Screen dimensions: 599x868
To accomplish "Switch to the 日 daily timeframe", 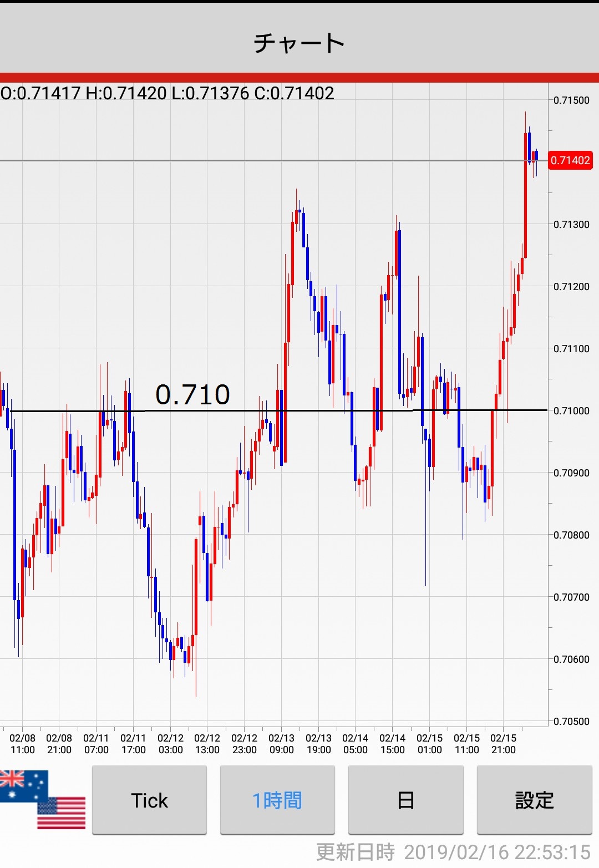I will click(x=405, y=800).
